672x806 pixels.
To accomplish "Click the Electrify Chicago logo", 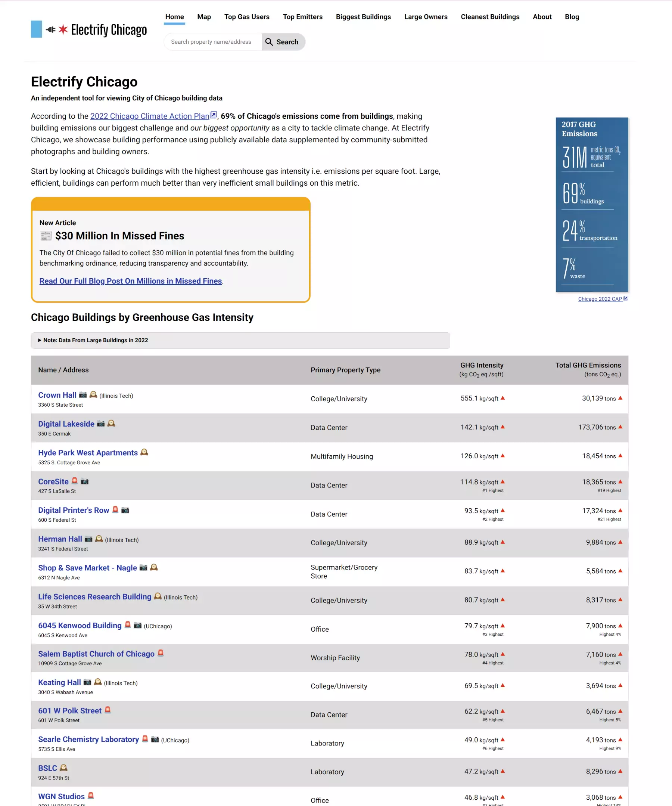I will pos(89,30).
